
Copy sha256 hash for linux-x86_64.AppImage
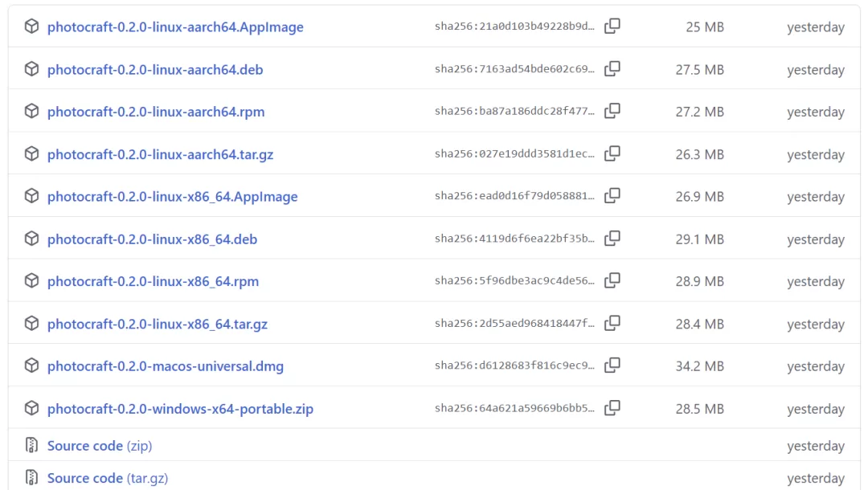612,196
